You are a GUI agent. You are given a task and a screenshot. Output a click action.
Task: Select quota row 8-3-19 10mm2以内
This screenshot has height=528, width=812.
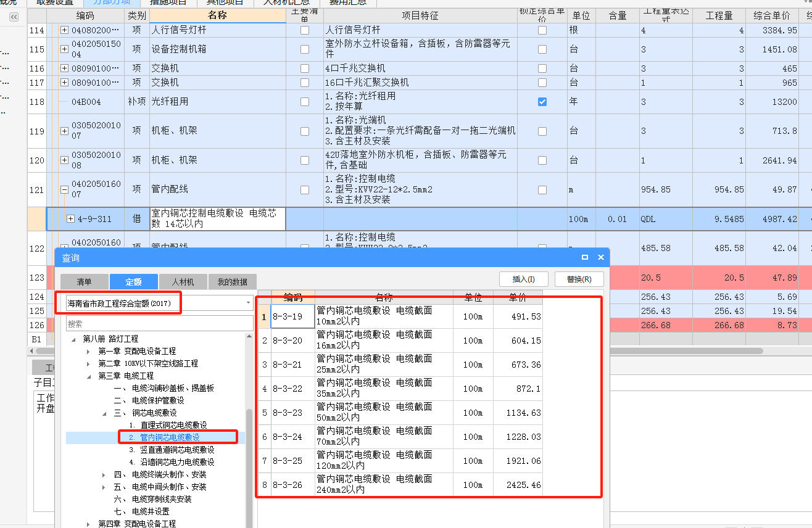pos(400,316)
